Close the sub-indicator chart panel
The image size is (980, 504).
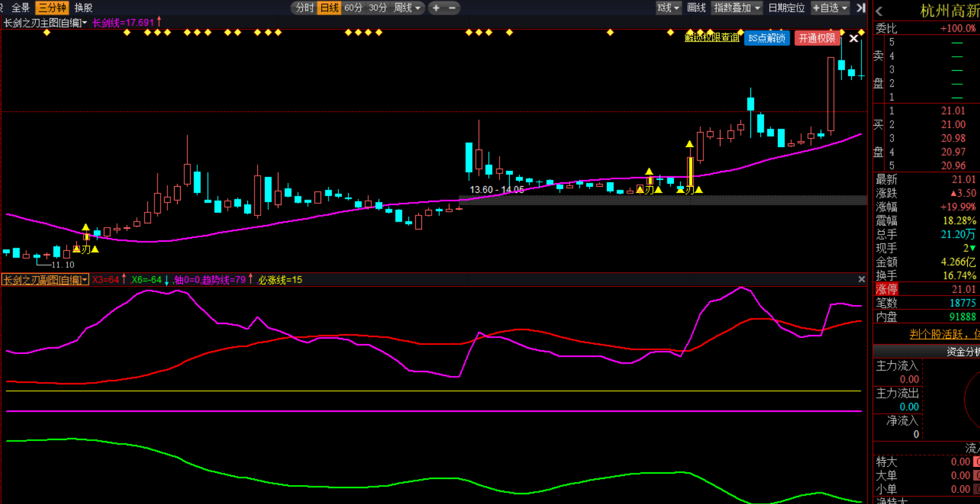[862, 279]
